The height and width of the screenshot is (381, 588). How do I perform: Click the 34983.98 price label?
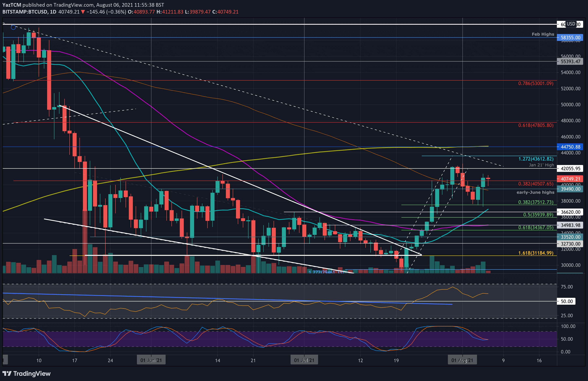point(570,225)
